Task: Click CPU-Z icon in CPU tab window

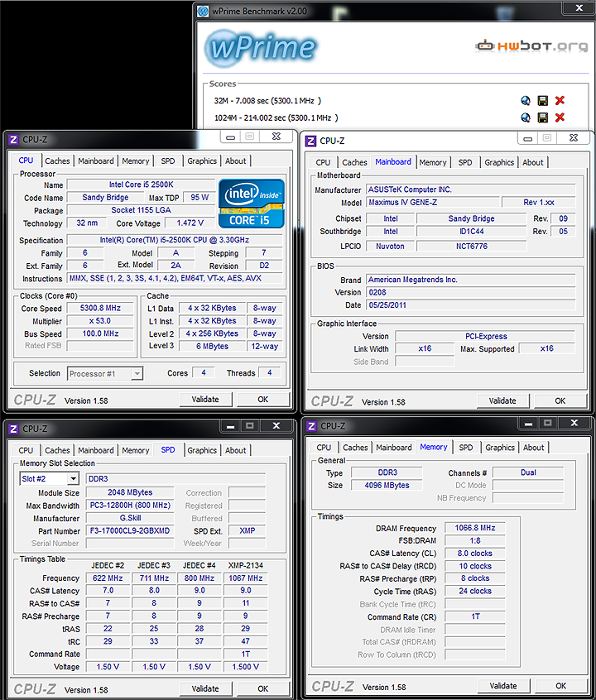Action: (x=13, y=140)
